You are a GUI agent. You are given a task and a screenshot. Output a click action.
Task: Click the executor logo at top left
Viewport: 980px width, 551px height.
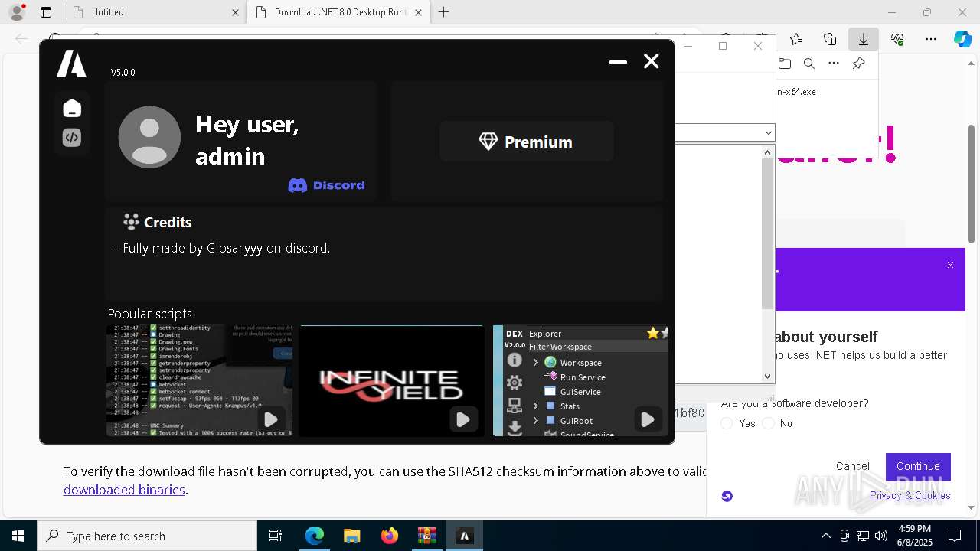tap(71, 64)
